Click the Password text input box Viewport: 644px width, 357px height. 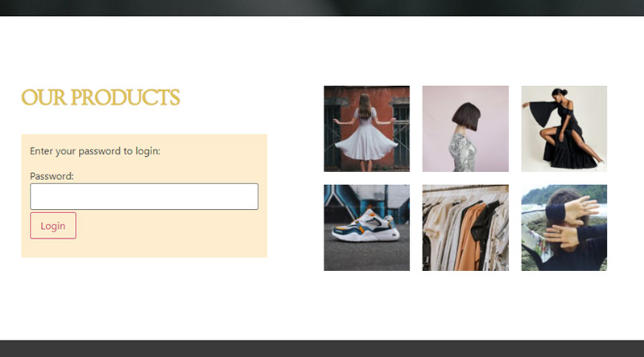(144, 196)
